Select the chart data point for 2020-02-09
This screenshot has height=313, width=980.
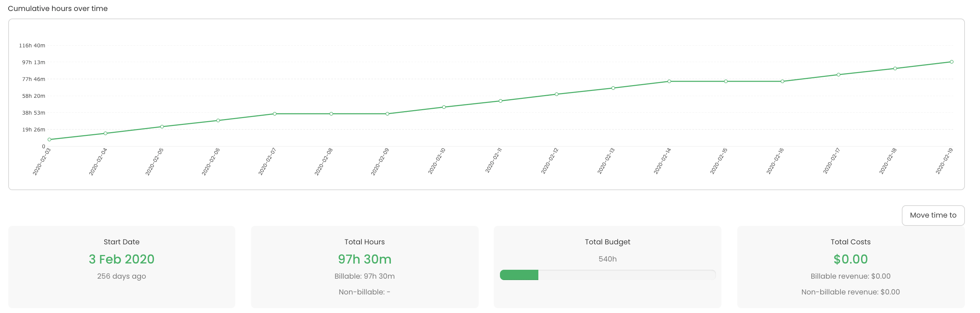387,114
